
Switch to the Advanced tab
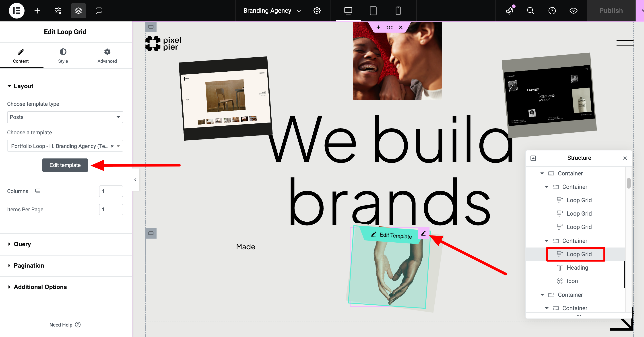click(107, 56)
